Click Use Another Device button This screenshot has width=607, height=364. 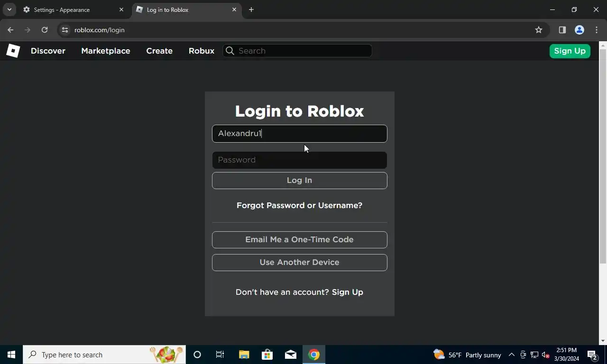tap(300, 263)
